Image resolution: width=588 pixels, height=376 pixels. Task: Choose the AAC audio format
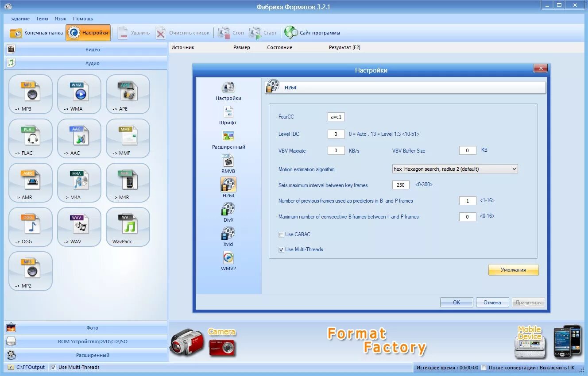pyautogui.click(x=79, y=138)
